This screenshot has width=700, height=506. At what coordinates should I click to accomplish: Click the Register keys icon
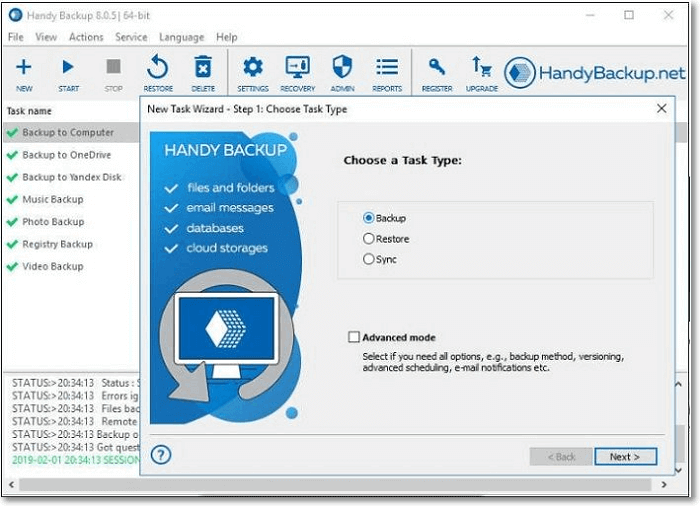coord(437,68)
